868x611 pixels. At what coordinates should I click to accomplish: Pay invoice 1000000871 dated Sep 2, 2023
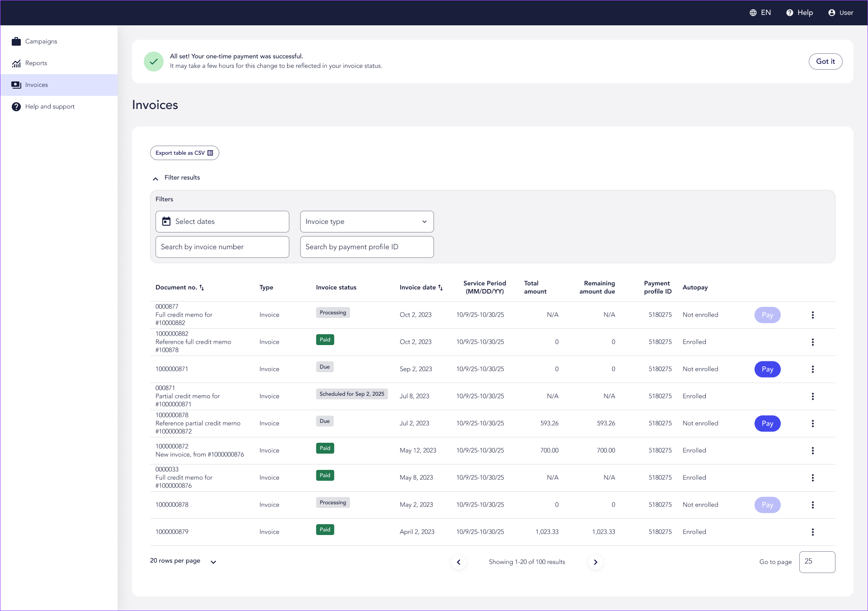tap(767, 369)
